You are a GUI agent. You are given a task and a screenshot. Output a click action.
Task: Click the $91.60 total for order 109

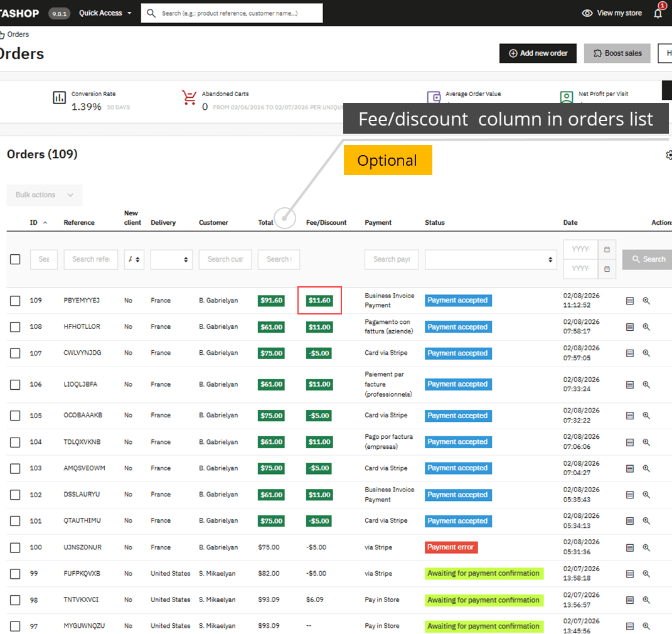pos(271,301)
